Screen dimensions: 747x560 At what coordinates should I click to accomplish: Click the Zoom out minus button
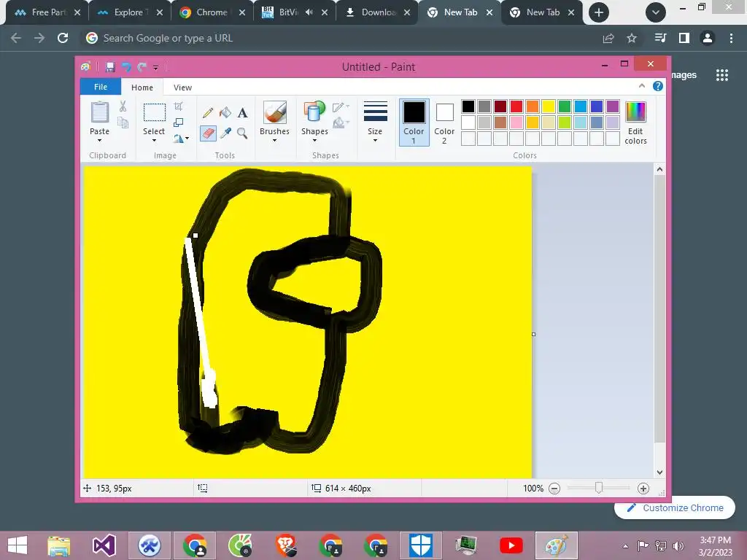(554, 488)
